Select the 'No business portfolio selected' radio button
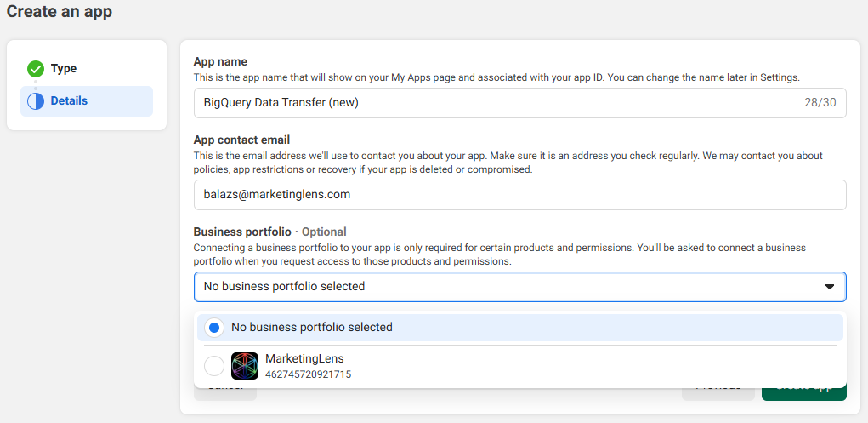The width and height of the screenshot is (868, 423). pyautogui.click(x=214, y=328)
